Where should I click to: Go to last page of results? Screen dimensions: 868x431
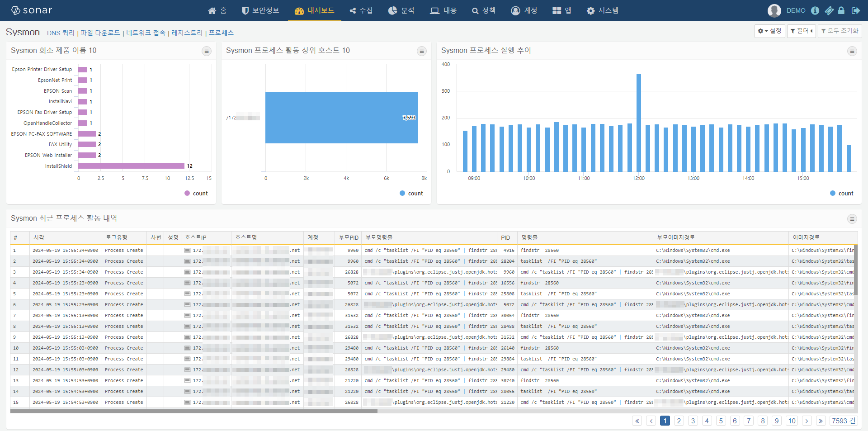tap(821, 421)
